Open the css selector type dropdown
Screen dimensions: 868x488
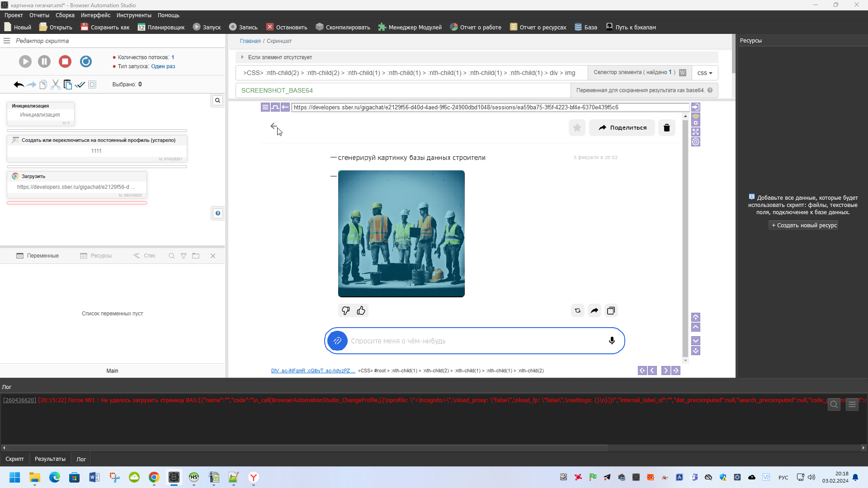tap(704, 73)
